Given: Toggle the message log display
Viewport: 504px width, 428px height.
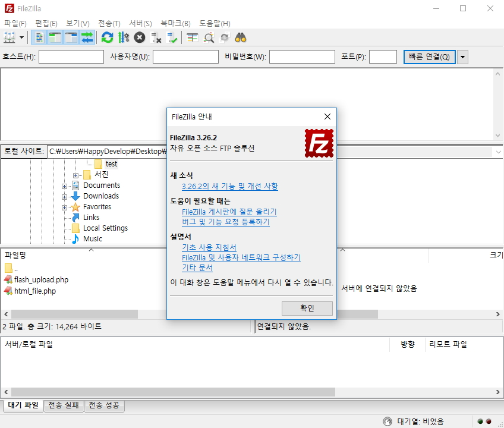Looking at the screenshot, I should 39,37.
